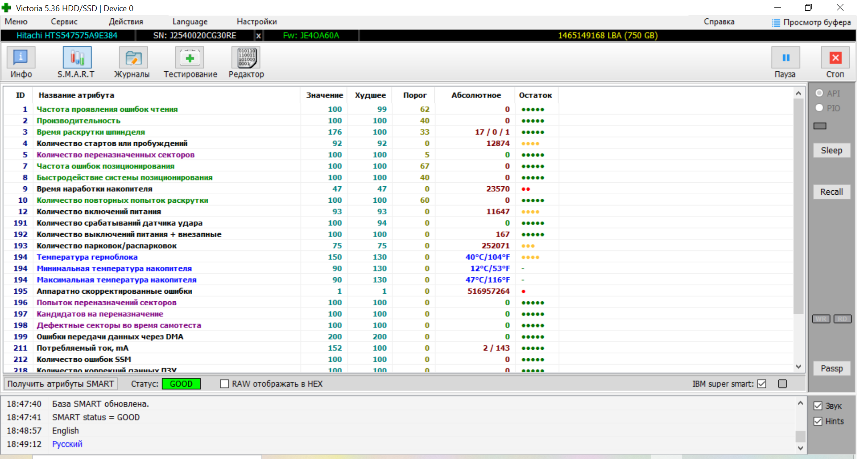
Task: Open the Меню menu
Action: point(16,22)
